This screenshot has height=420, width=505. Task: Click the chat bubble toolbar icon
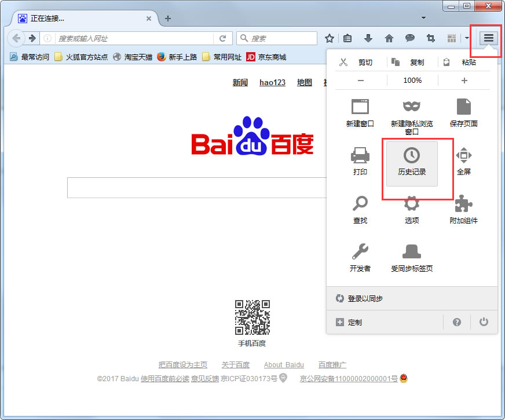pyautogui.click(x=409, y=38)
